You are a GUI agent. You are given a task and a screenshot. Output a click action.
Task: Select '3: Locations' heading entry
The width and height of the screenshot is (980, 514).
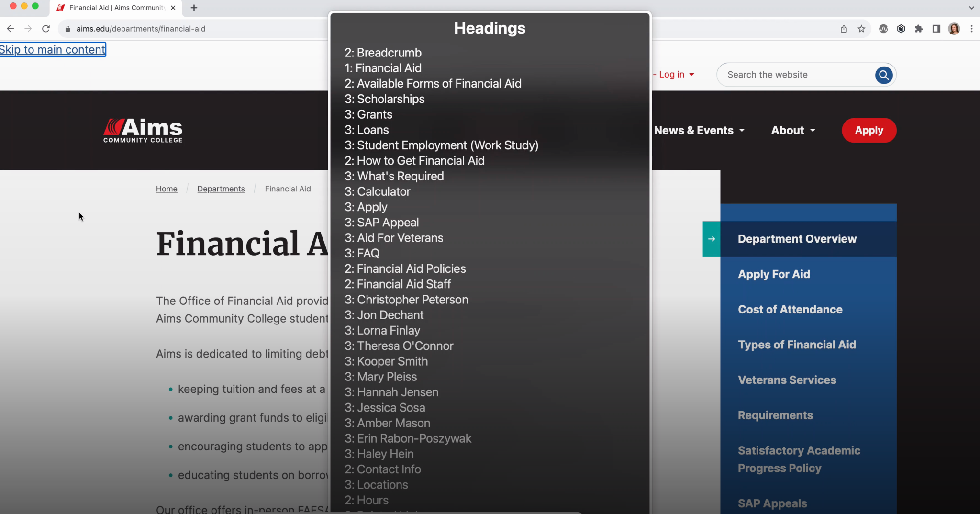coord(376,485)
